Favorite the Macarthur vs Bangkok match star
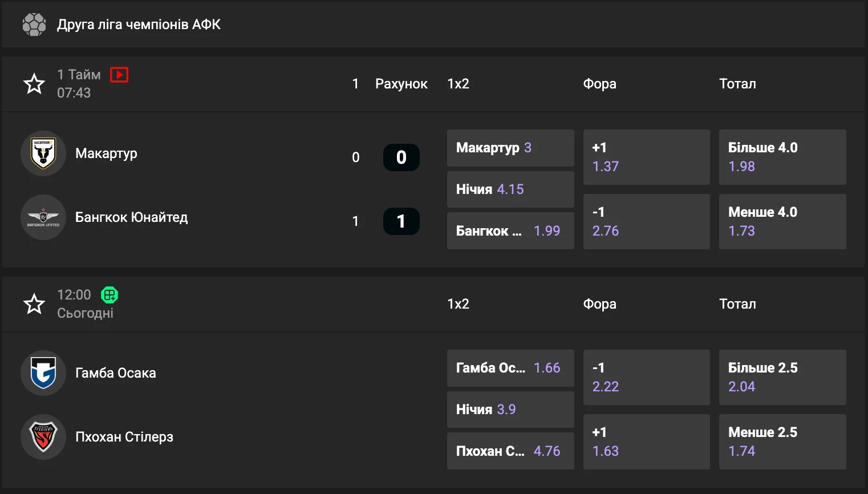The height and width of the screenshot is (494, 868). 34,84
